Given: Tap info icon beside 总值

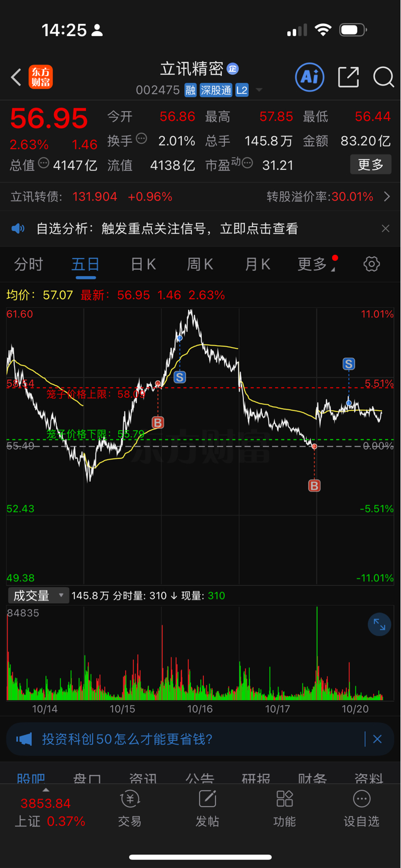Looking at the screenshot, I should click(44, 163).
